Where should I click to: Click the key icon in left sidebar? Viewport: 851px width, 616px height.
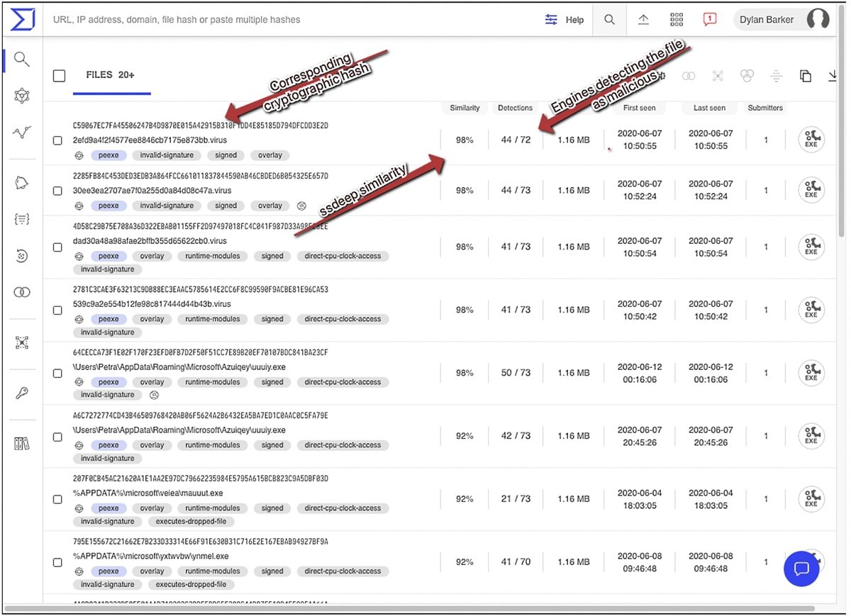point(22,393)
